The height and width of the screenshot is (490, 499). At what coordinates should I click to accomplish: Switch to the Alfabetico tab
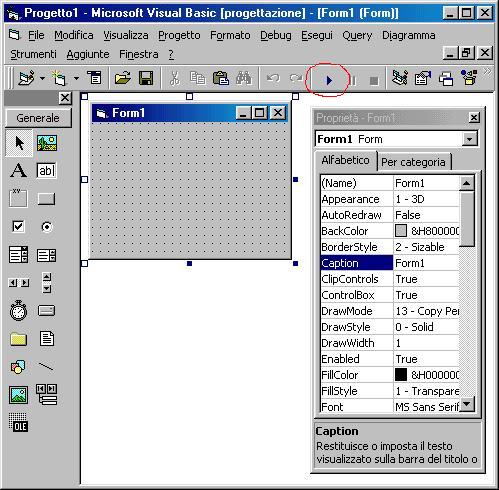pyautogui.click(x=345, y=160)
